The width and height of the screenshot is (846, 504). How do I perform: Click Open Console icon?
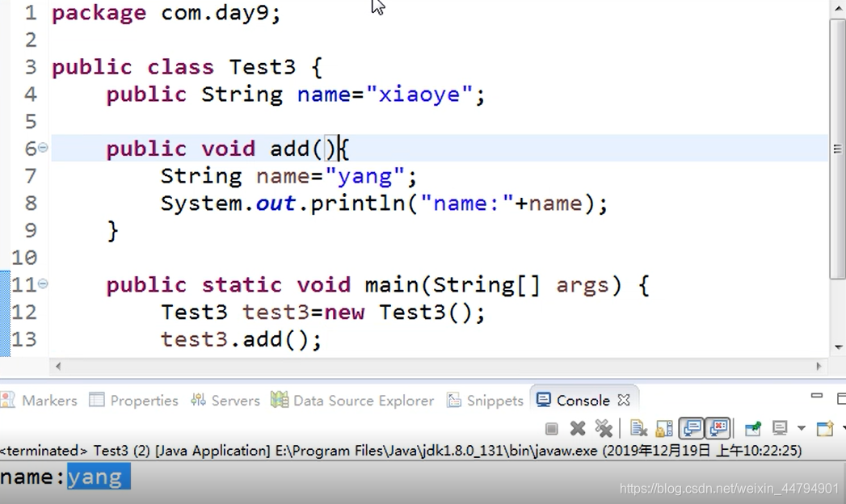coord(825,429)
